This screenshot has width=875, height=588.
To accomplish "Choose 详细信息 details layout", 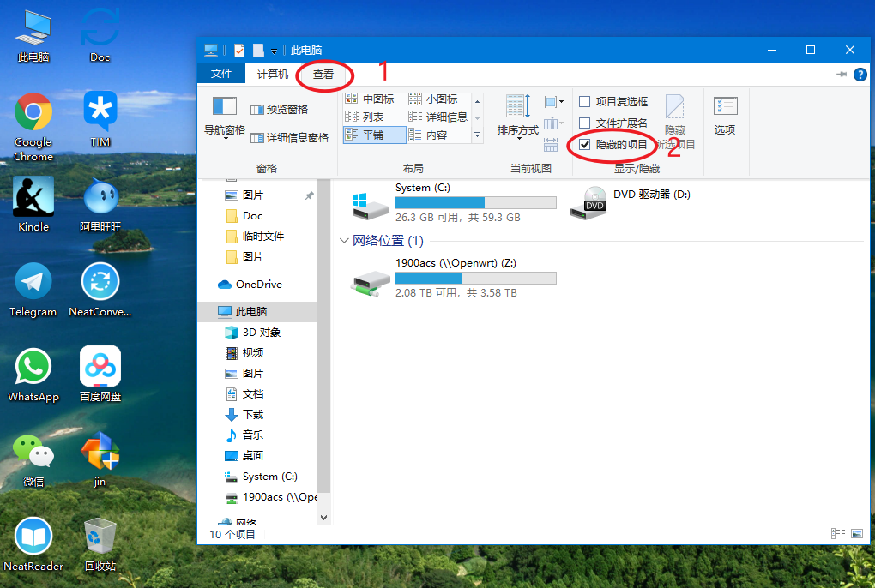I will pyautogui.click(x=438, y=117).
